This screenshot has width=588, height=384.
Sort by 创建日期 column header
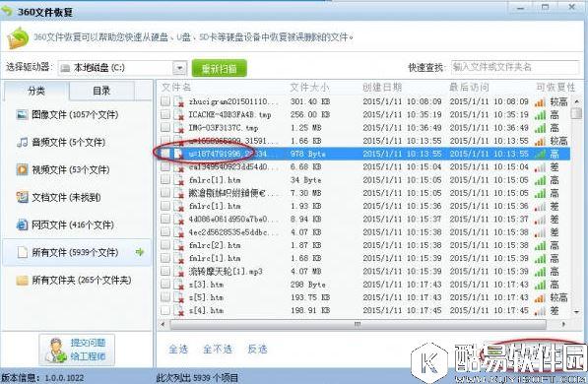pos(382,88)
